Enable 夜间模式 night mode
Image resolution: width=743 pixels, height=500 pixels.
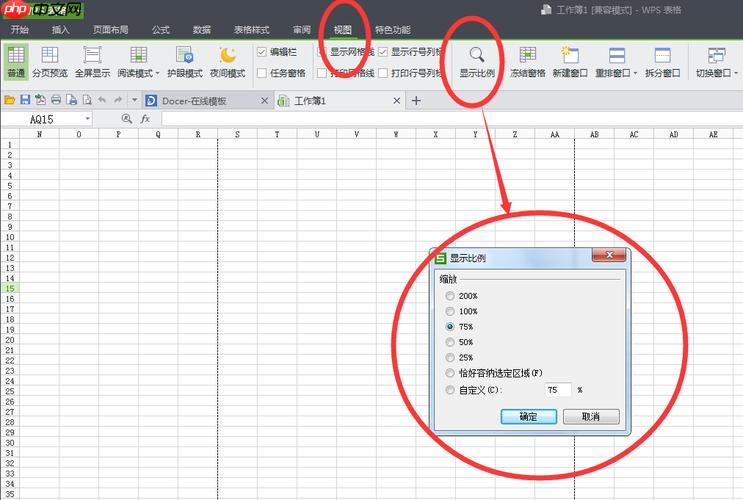[x=227, y=62]
